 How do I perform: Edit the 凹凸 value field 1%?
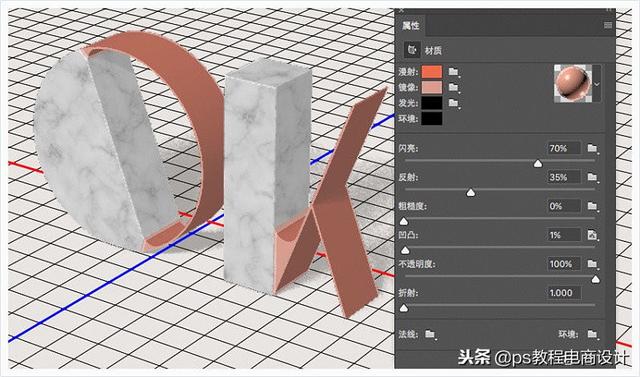(x=564, y=235)
